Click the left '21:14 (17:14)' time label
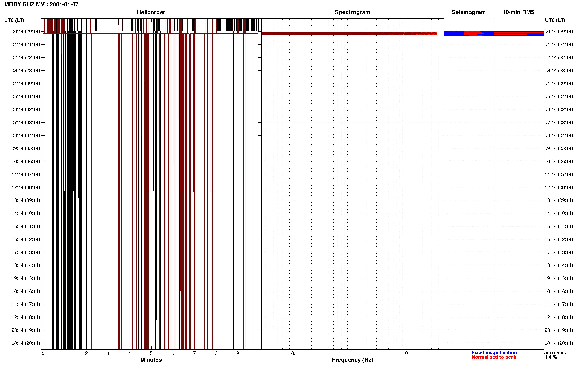Viewport: 588px width, 368px height. coord(26,304)
